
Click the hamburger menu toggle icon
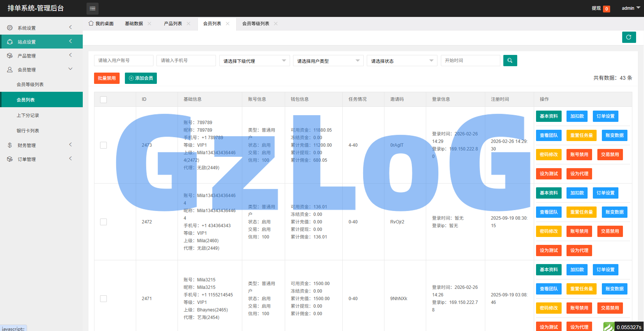tap(93, 8)
